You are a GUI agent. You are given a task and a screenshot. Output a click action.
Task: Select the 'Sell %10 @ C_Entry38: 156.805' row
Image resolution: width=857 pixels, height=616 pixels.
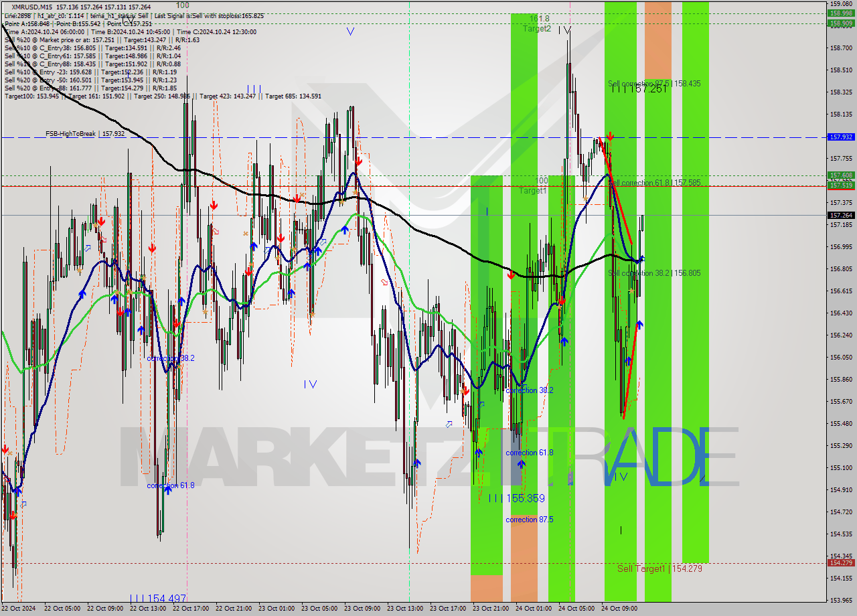coord(92,48)
